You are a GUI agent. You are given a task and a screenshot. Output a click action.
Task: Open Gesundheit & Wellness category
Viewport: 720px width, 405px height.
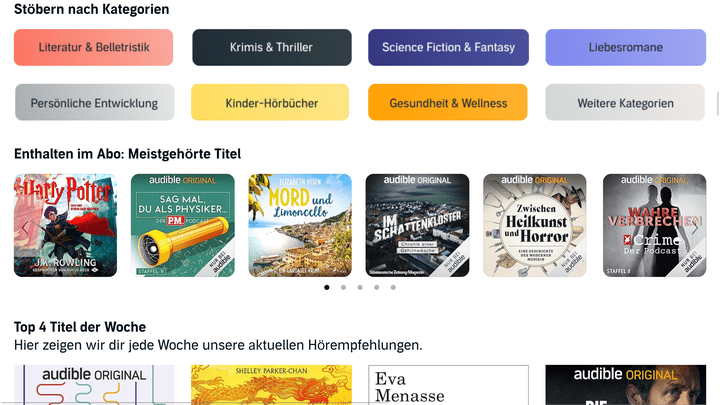point(448,102)
